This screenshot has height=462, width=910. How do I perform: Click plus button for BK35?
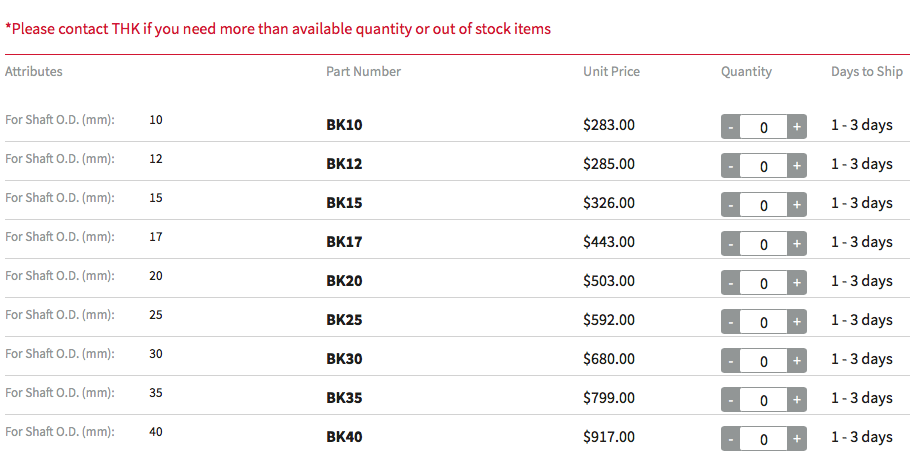coord(797,400)
